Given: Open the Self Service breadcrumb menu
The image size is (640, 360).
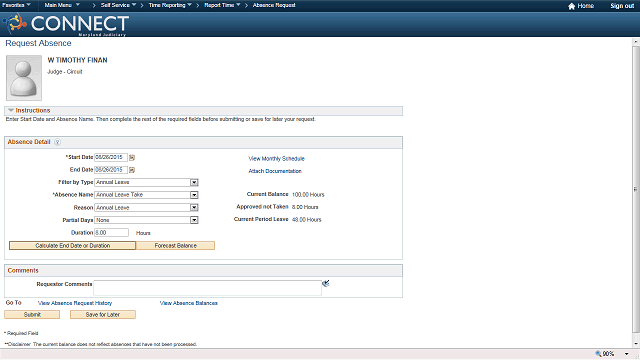Looking at the screenshot, I should pyautogui.click(x=118, y=5).
